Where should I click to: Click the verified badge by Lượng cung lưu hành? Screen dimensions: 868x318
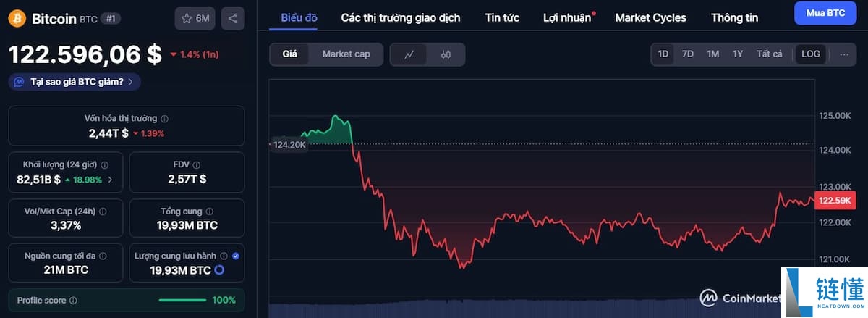point(236,256)
